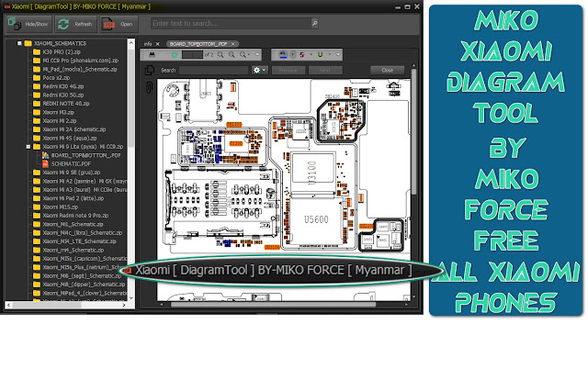Open the BOARD_TOP&BOTTOM_.PDF file in the tree
The height and width of the screenshot is (369, 588).
[85, 155]
